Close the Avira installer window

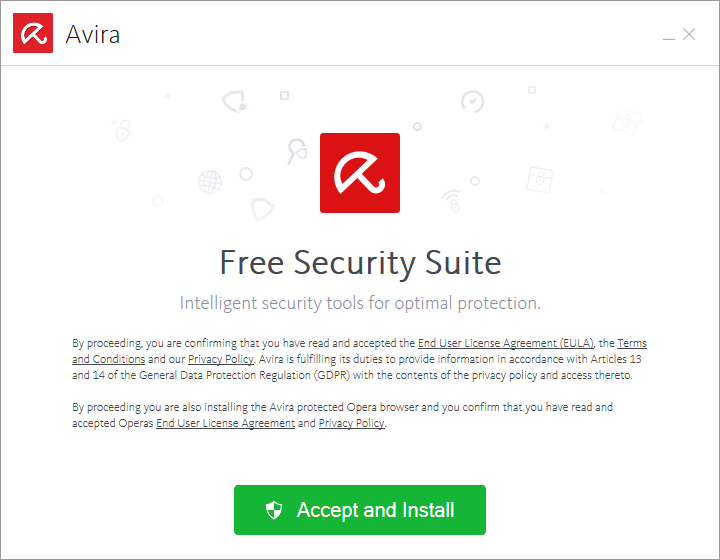(689, 34)
